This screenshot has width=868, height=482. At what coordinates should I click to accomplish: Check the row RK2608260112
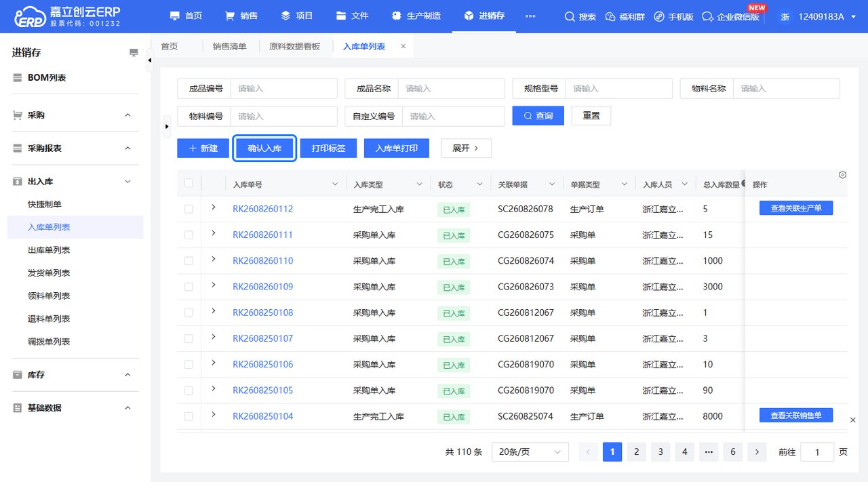189,209
